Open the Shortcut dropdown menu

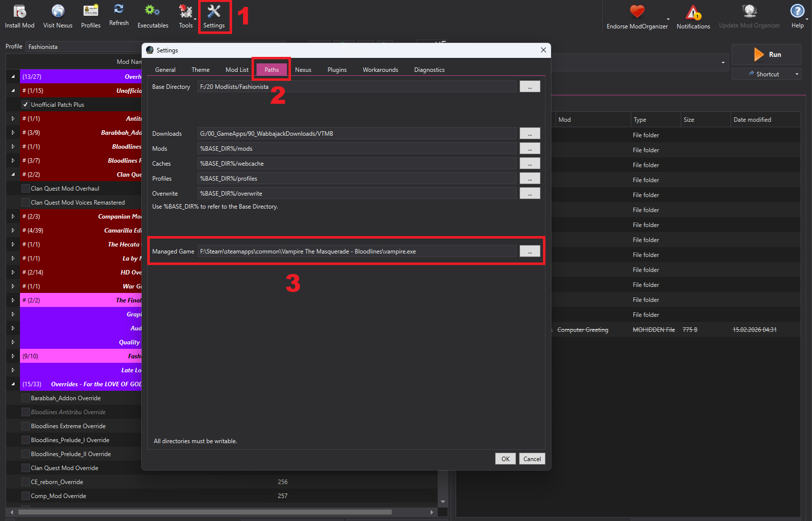pos(797,74)
